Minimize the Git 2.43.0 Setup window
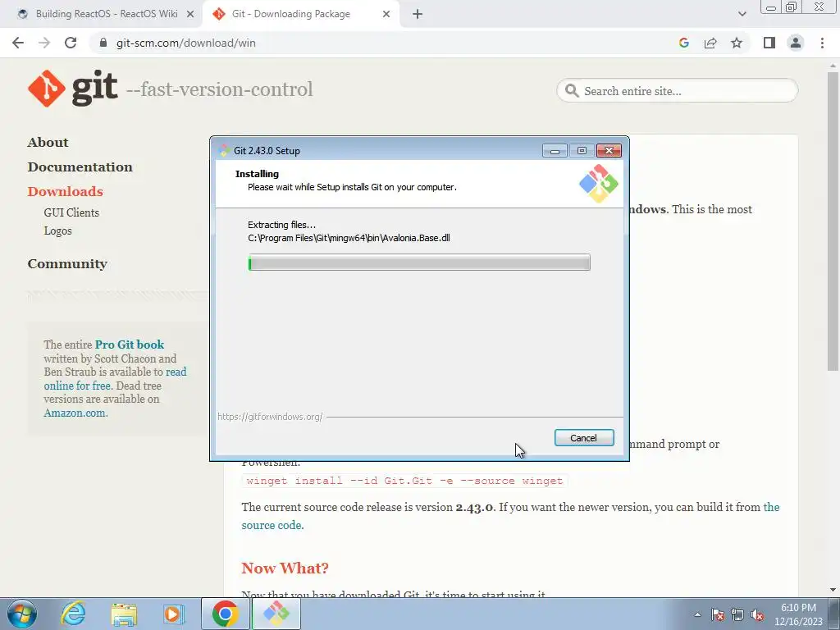 coord(555,151)
